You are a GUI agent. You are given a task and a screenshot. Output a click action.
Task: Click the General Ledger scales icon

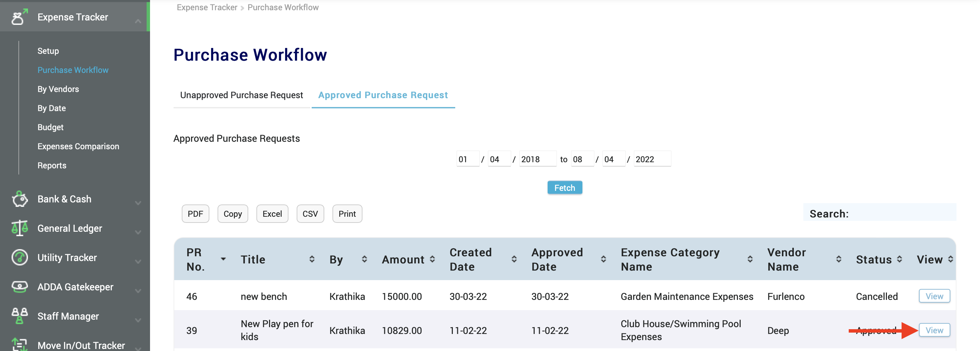(19, 228)
